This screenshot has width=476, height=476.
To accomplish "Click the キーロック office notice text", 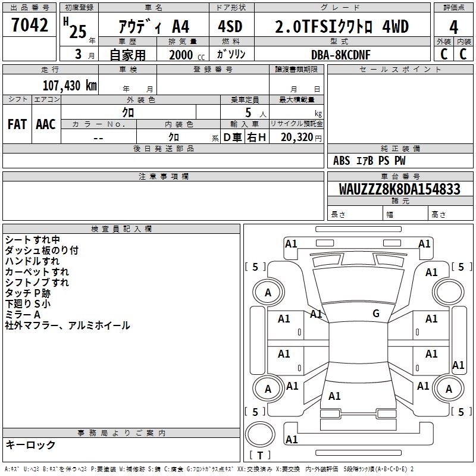I will pyautogui.click(x=30, y=444).
